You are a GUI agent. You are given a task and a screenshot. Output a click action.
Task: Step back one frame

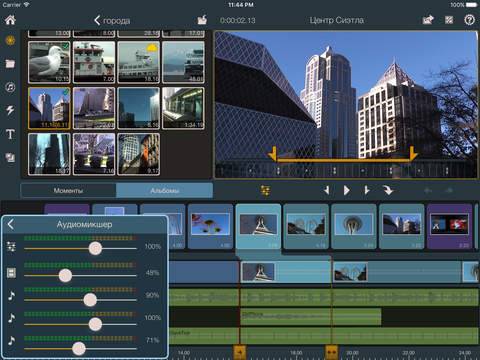tap(327, 190)
